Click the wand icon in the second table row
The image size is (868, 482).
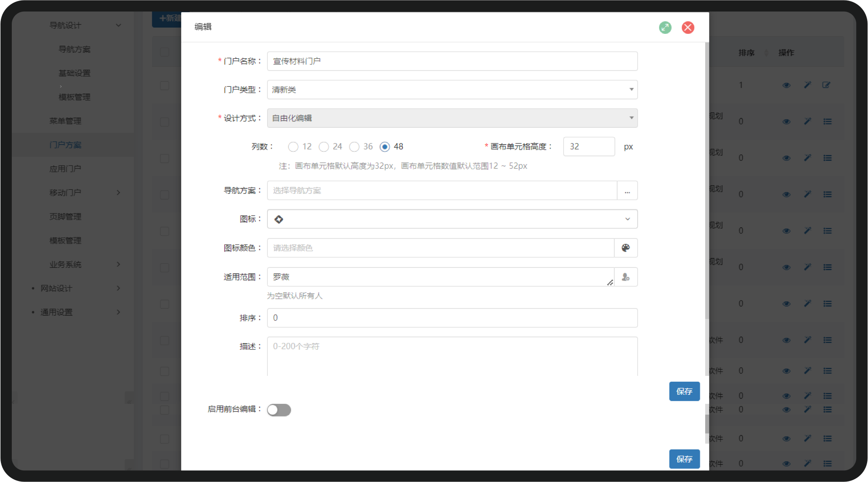[807, 121]
